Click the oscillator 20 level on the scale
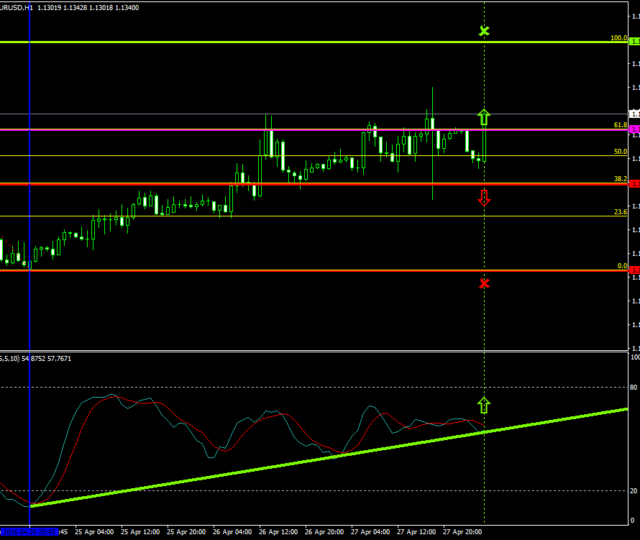 (x=634, y=491)
